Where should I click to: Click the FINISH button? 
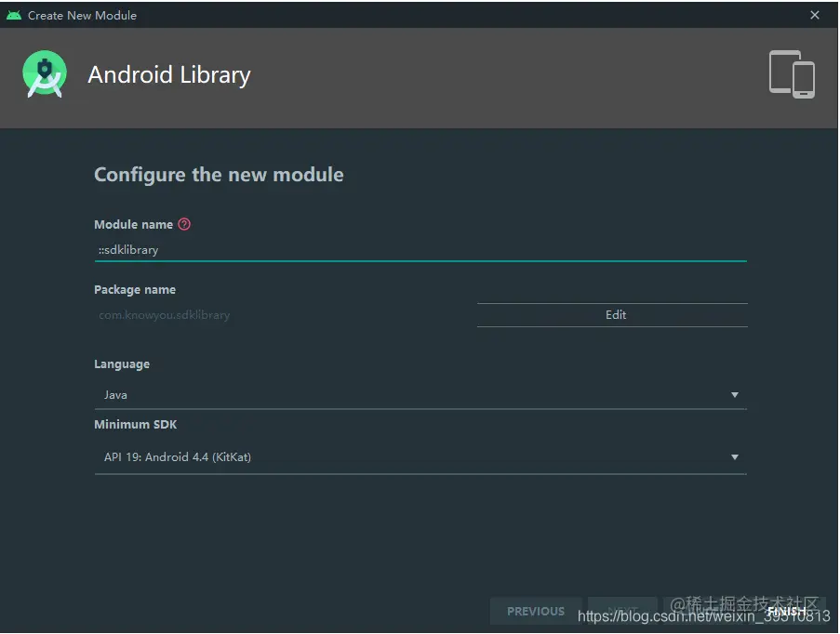786,611
